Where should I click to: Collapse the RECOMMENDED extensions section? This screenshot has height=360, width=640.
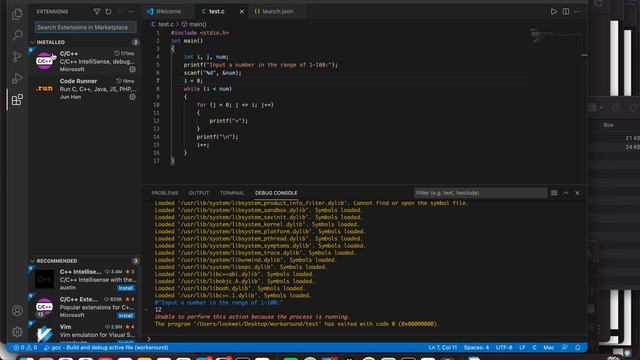coord(57,261)
